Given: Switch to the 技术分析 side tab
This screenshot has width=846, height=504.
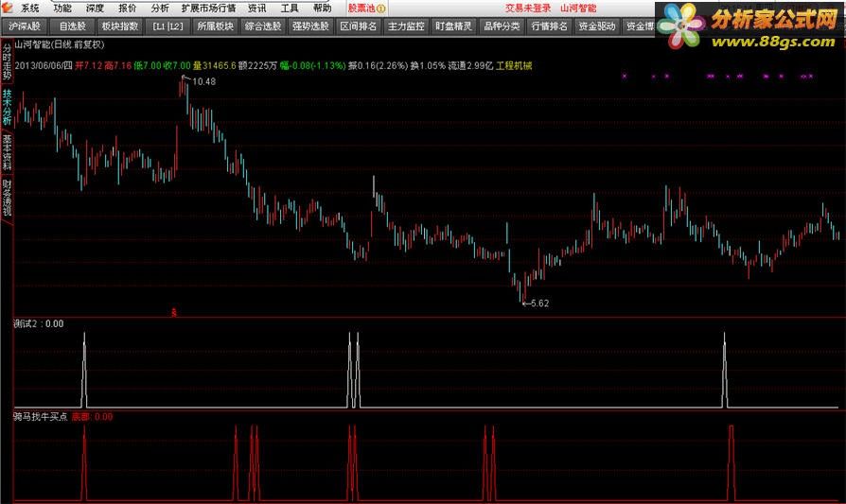Looking at the screenshot, I should (x=7, y=107).
